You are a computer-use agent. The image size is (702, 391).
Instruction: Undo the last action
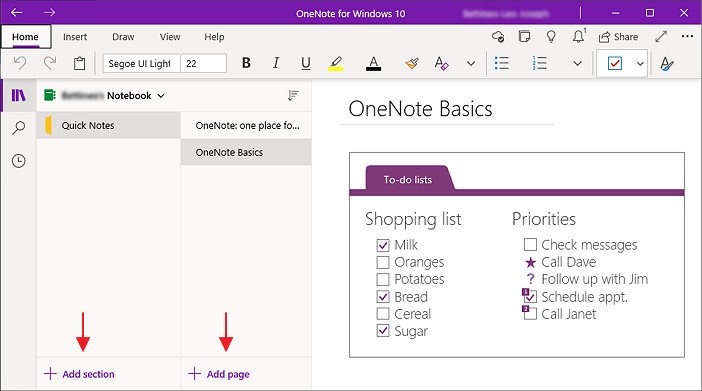coord(20,63)
